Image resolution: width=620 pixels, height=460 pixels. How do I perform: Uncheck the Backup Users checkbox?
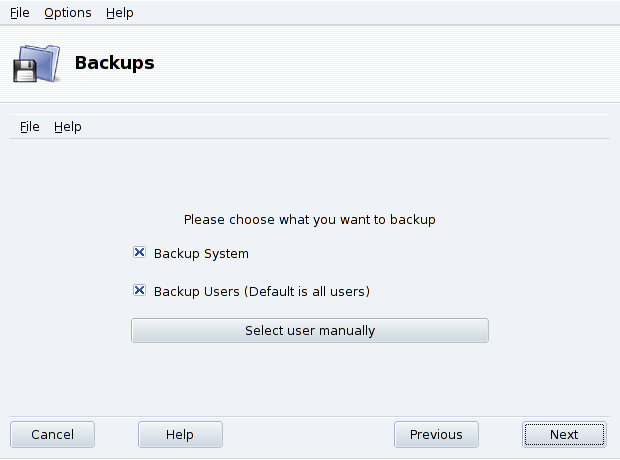coord(140,291)
